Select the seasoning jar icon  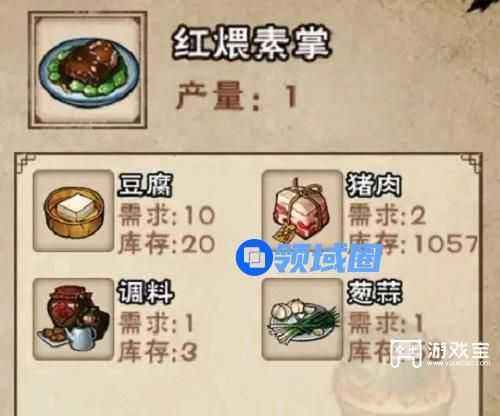pyautogui.click(x=74, y=319)
